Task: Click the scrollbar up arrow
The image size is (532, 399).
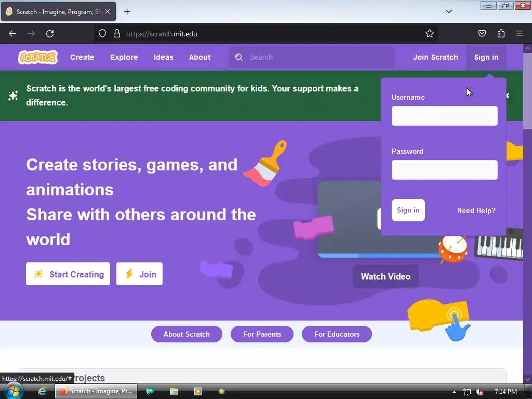Action: point(527,48)
